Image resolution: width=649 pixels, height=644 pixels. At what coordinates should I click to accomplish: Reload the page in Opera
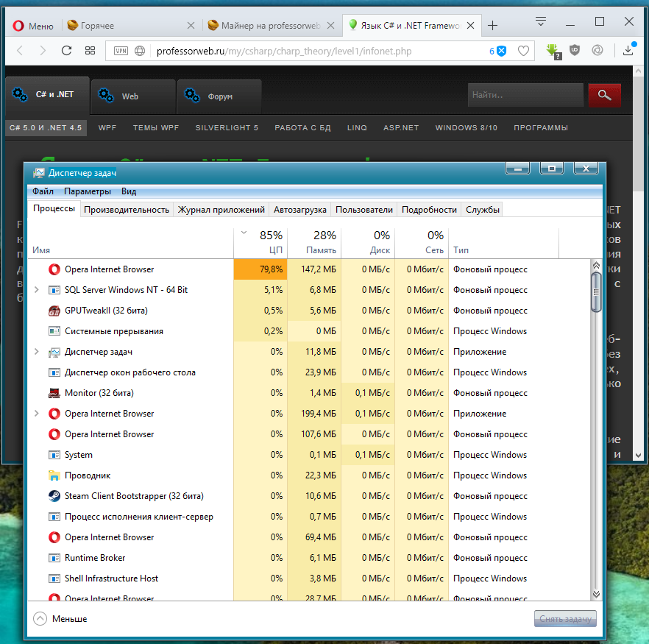coord(66,51)
